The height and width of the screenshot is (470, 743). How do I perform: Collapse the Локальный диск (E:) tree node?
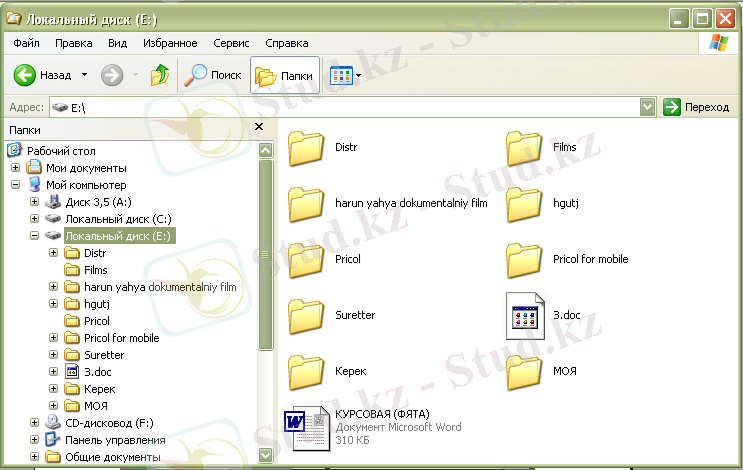35,236
